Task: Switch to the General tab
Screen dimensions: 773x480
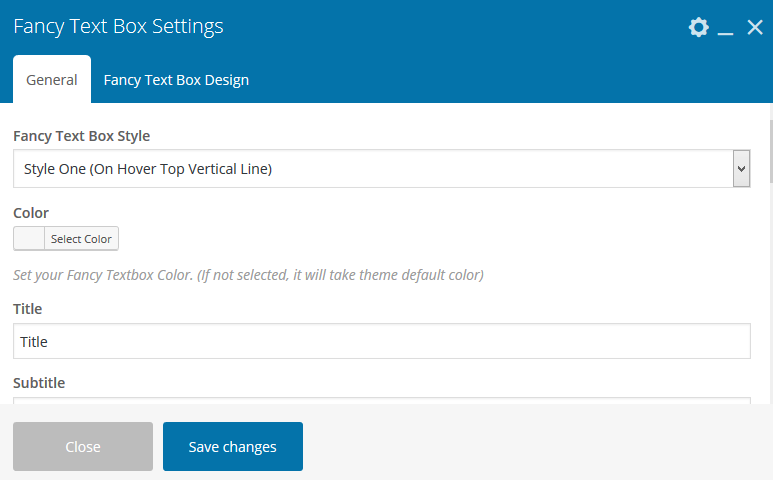Action: point(52,80)
